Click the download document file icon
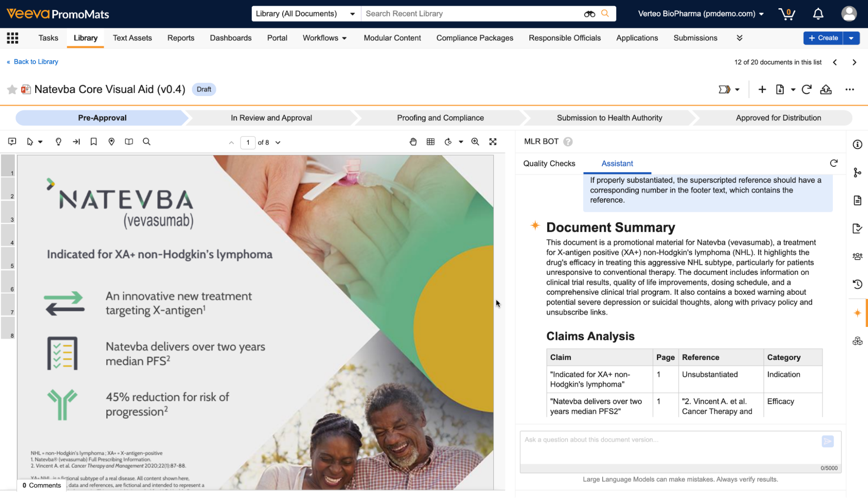Screen dimensions: 868x498 [x=780, y=89]
